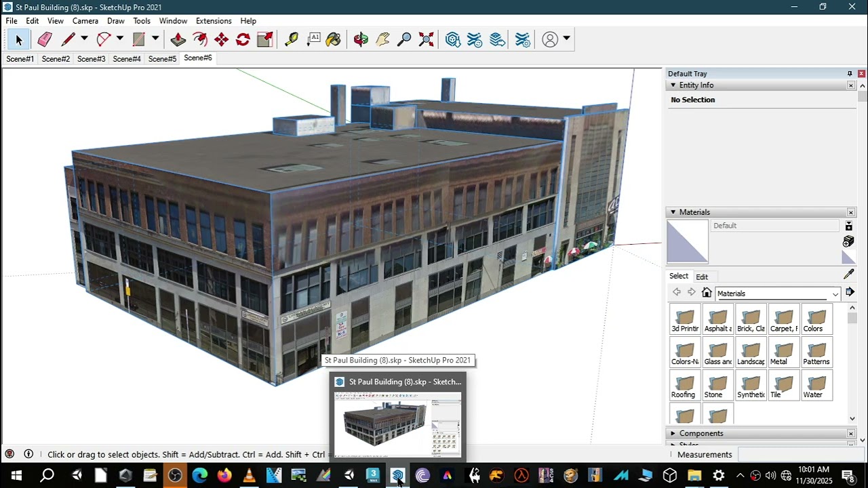
Task: Pick the Tape Measure tool
Action: [x=291, y=40]
